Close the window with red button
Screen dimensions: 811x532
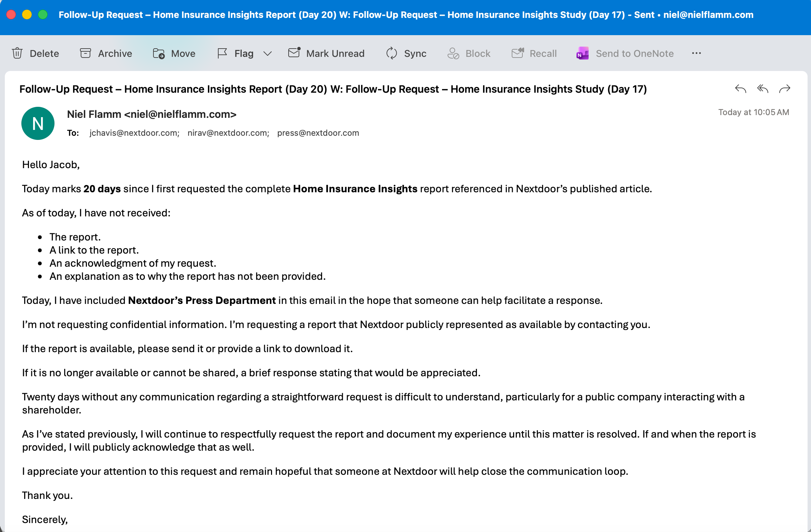(11, 14)
